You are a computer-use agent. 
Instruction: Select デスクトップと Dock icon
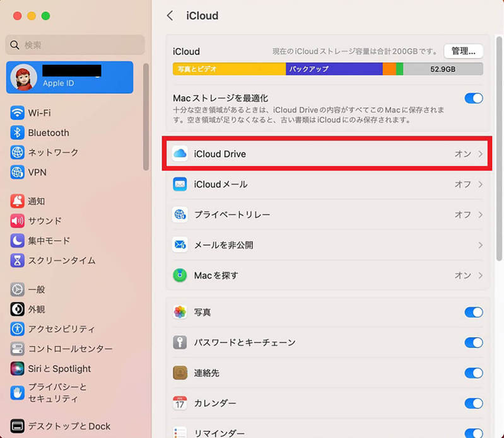(17, 426)
